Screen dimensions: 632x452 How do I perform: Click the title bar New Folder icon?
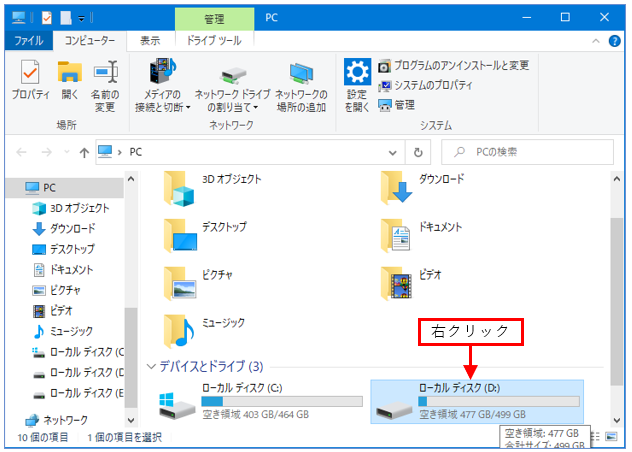pos(65,18)
